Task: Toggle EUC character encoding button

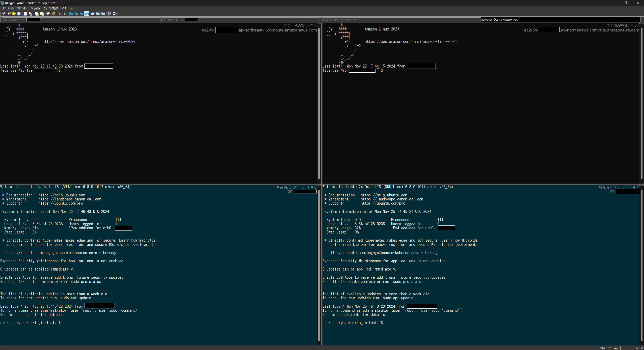Action: coord(71,14)
